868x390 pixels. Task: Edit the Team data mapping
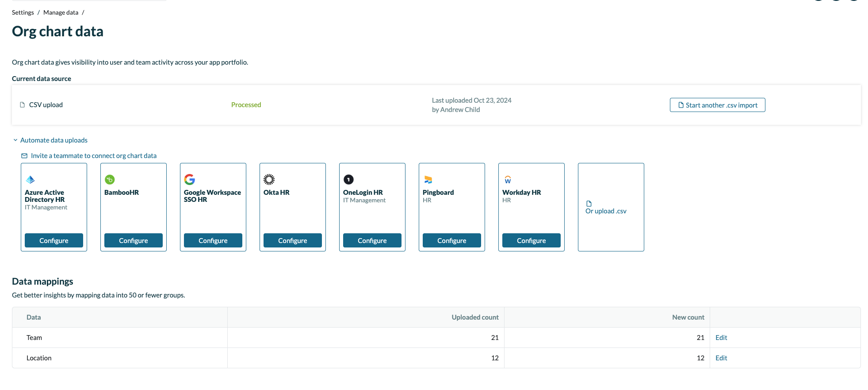[x=721, y=338]
